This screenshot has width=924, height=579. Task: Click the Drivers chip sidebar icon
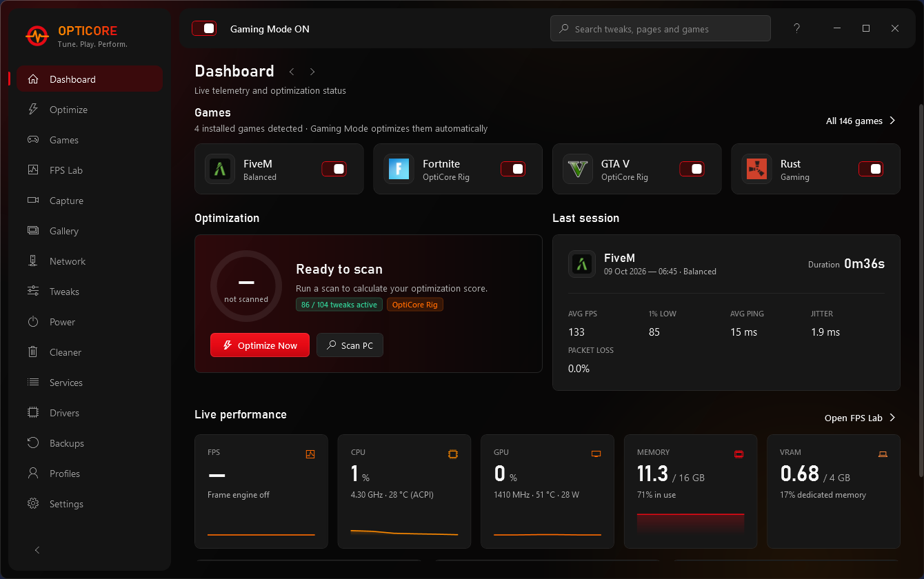coord(33,413)
